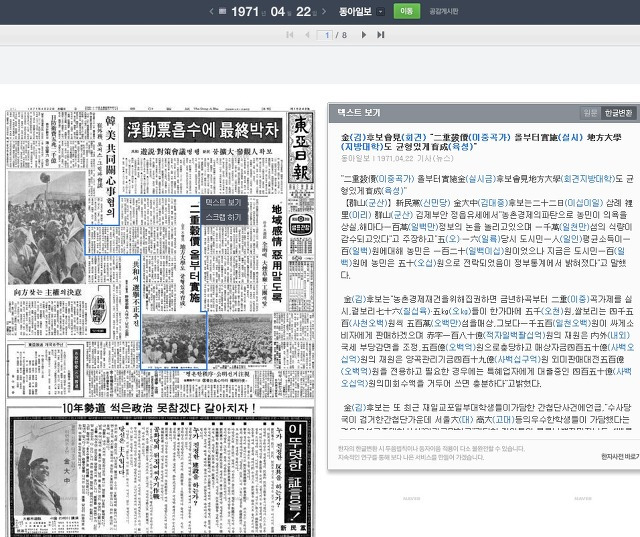640x537 pixels.
Task: Click page number input field
Action: coord(325,35)
